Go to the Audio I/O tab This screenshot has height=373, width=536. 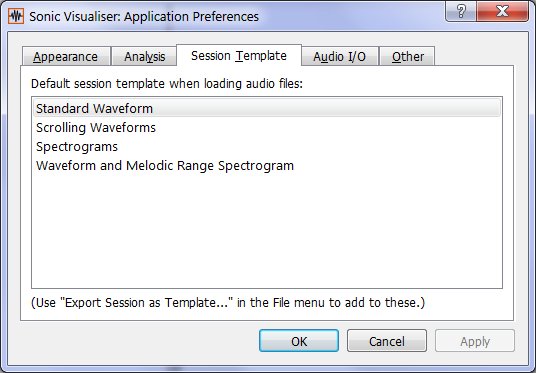pos(339,56)
